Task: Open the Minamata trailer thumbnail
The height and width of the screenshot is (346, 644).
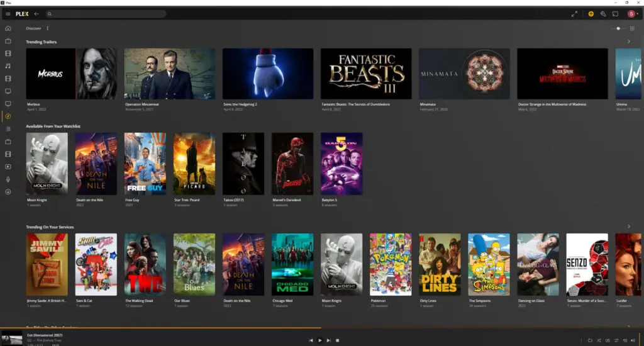Action: tap(464, 74)
